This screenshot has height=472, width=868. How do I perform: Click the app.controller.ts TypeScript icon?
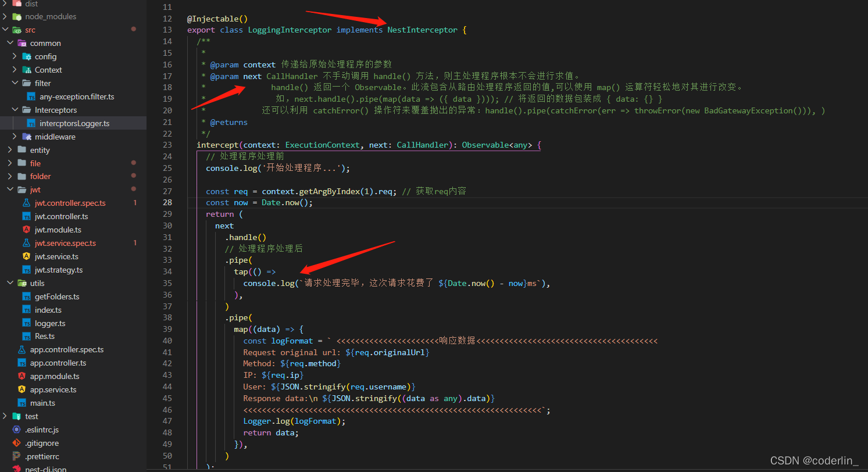(x=22, y=363)
